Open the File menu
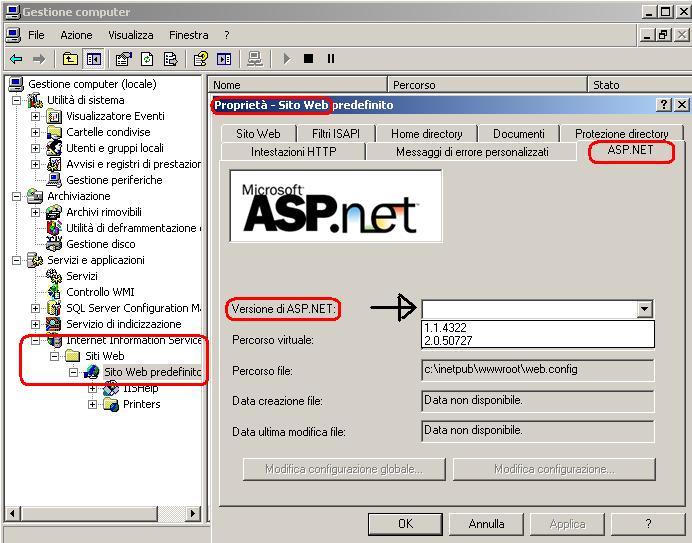 point(36,35)
